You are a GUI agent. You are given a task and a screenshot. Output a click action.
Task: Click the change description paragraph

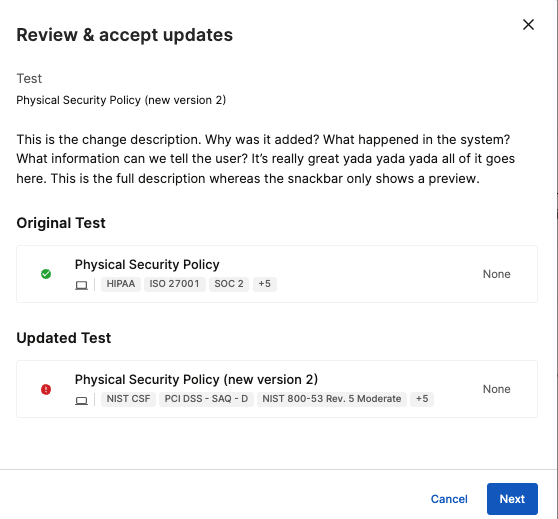click(265, 159)
